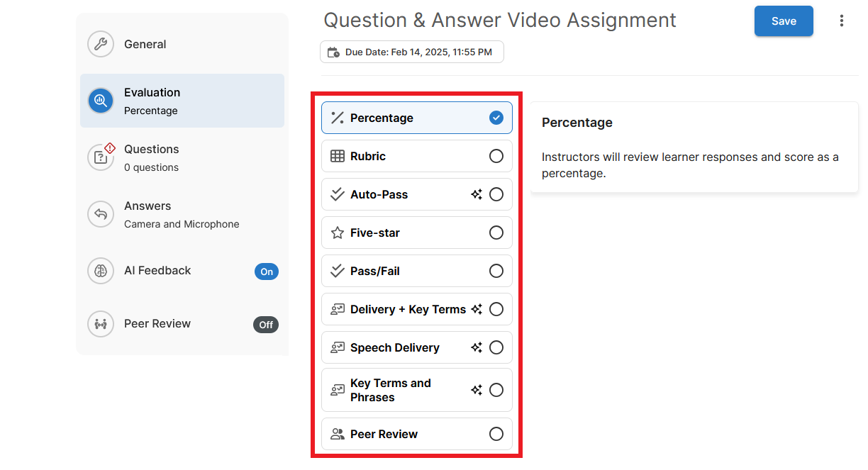Select the Percentage radio button
The width and height of the screenshot is (868, 470).
[496, 118]
